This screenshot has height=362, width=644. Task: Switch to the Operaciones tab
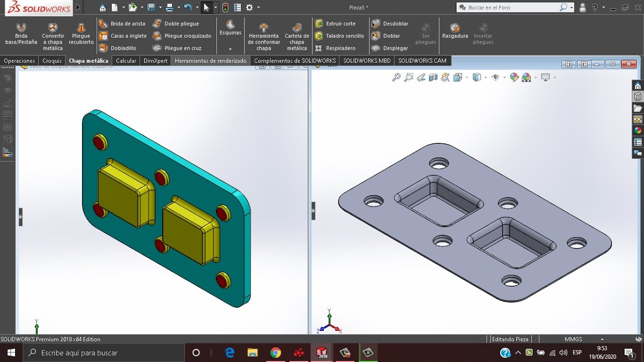(x=19, y=61)
